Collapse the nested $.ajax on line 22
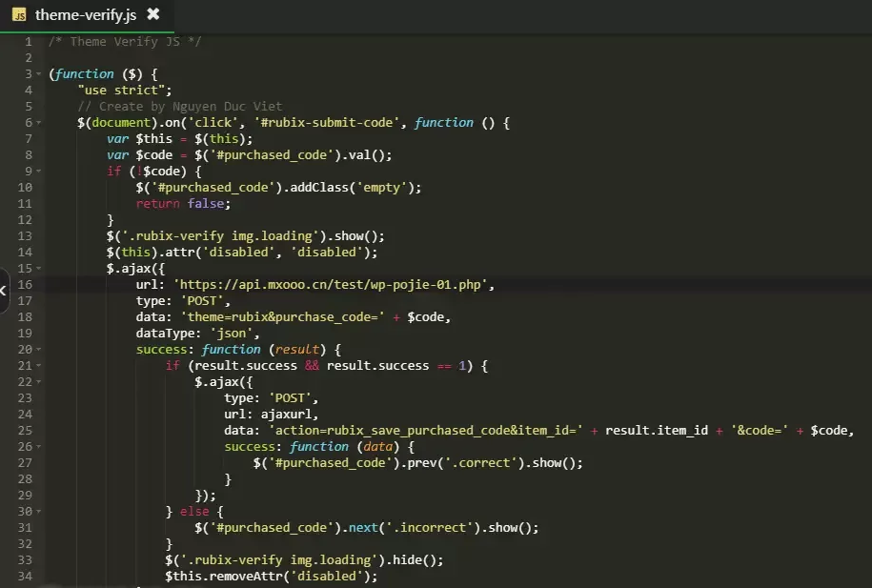 tap(39, 382)
